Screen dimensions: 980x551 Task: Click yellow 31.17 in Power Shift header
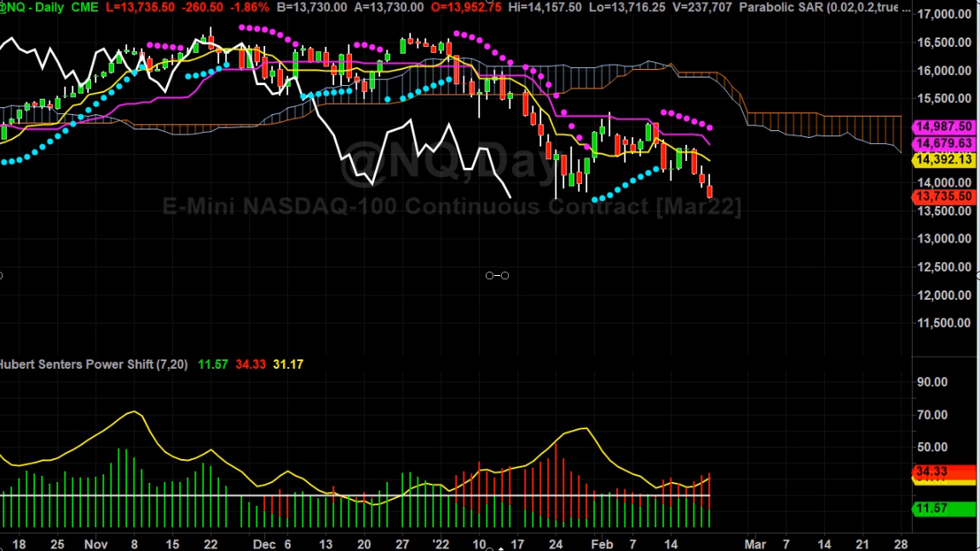coord(288,364)
